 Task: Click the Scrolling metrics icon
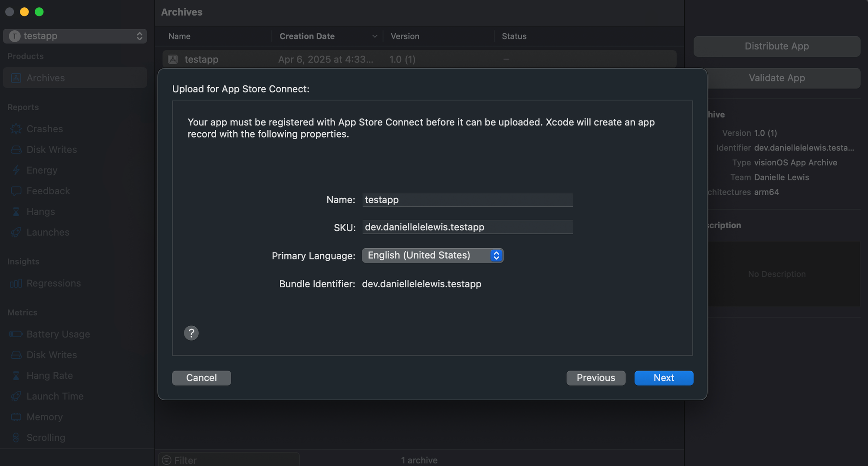16,437
